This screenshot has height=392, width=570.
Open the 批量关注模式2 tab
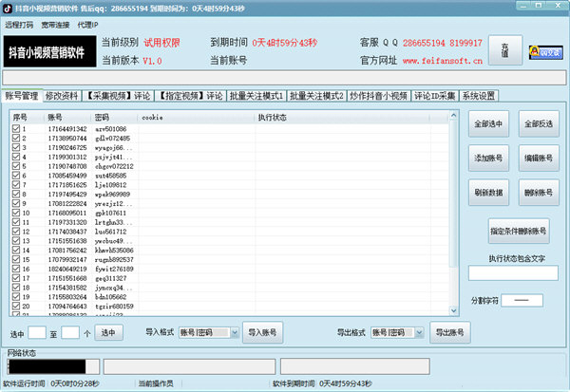(316, 96)
